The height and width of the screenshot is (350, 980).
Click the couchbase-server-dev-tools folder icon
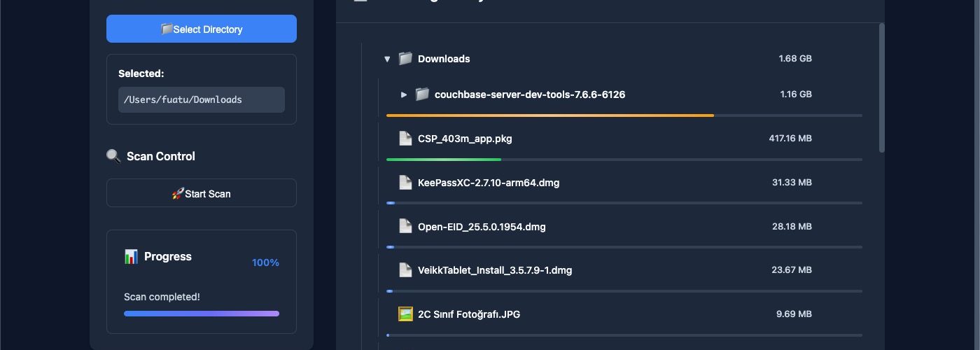[421, 94]
